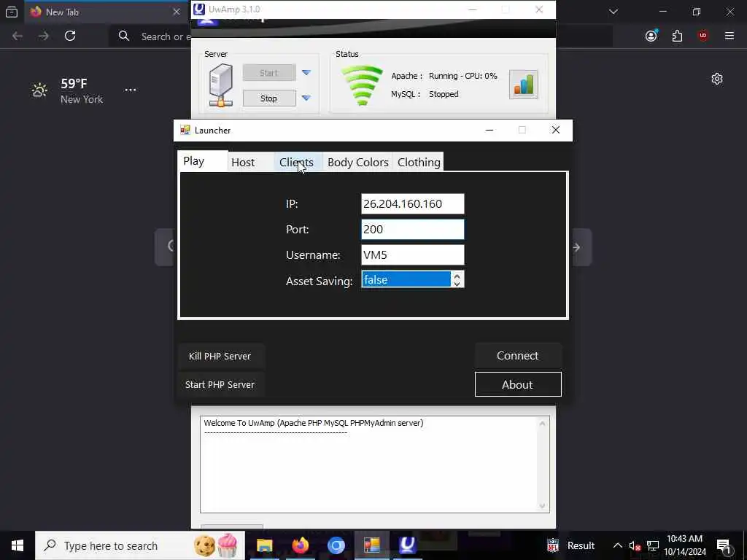Click the green wifi status icon
Image resolution: width=747 pixels, height=560 pixels.
[x=362, y=85]
